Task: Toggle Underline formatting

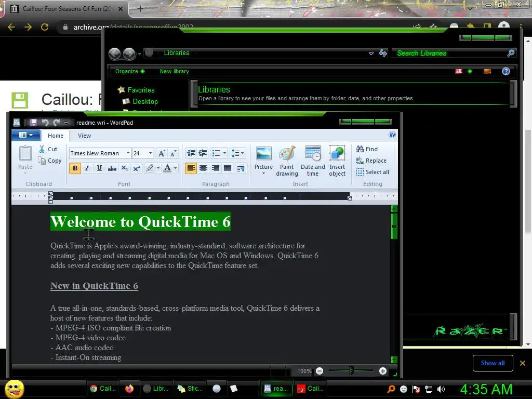Action: click(99, 168)
